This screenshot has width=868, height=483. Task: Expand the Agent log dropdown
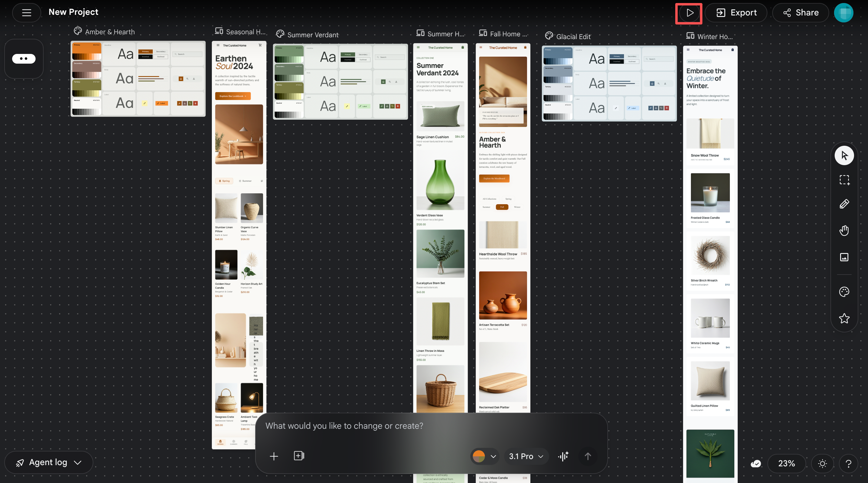pyautogui.click(x=48, y=462)
